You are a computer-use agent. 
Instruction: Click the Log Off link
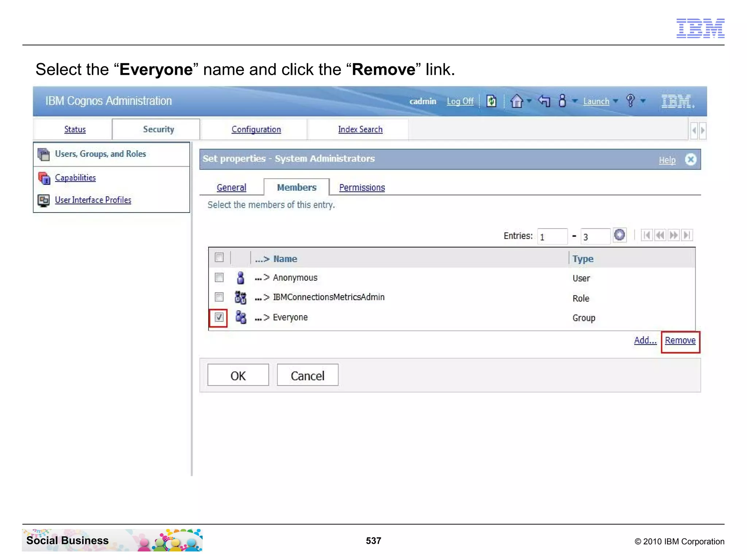tap(460, 101)
